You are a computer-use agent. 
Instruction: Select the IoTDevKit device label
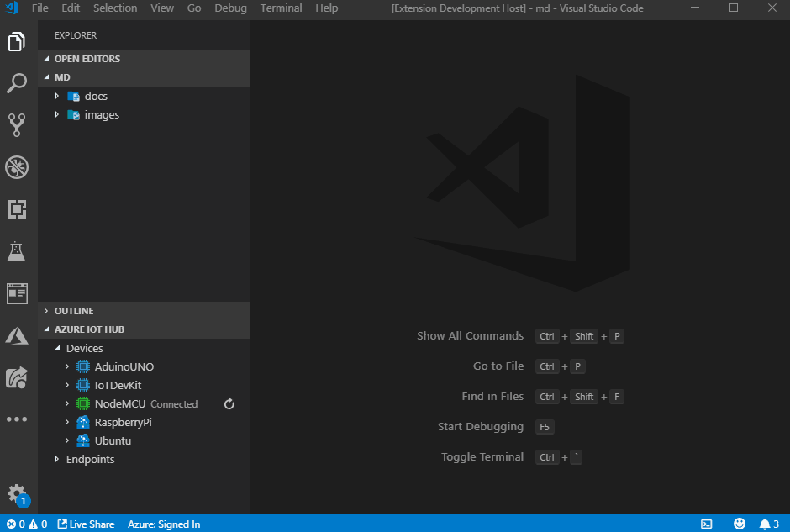(x=118, y=386)
